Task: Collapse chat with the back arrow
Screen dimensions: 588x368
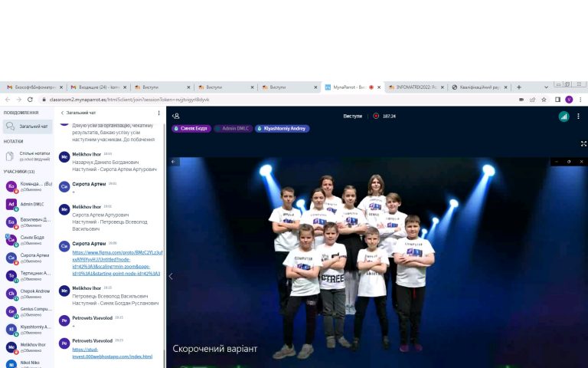Action: pos(63,113)
